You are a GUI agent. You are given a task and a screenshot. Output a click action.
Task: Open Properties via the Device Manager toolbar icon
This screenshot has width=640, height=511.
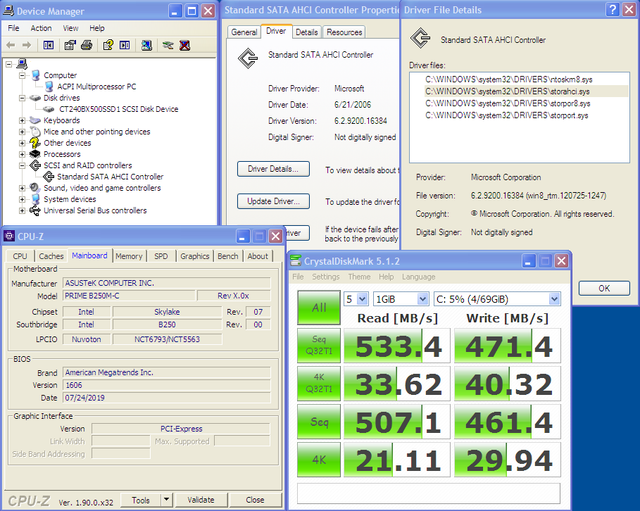pos(70,45)
